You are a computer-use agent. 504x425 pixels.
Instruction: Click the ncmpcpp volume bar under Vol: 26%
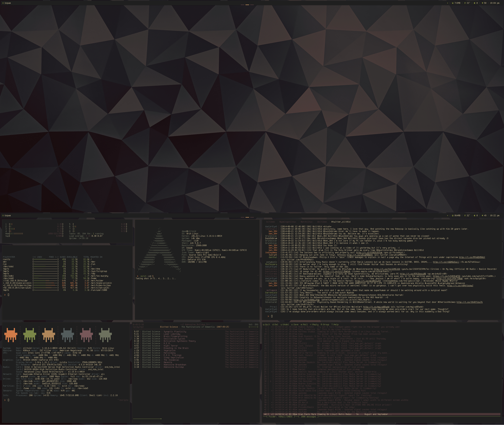click(253, 327)
